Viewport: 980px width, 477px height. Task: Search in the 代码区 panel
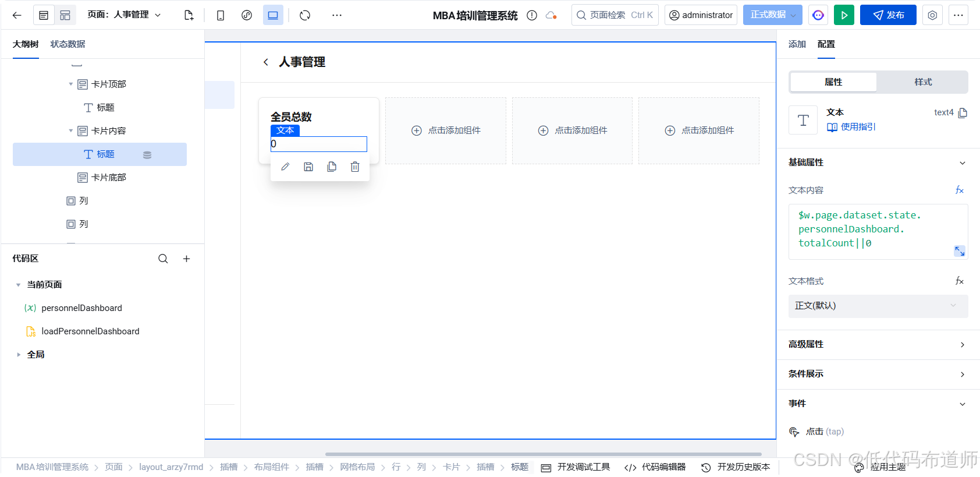pyautogui.click(x=163, y=259)
